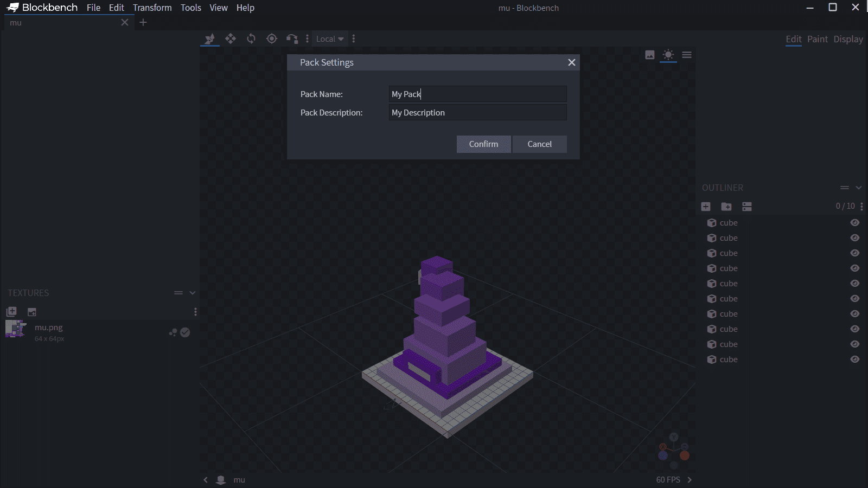Collapse the Outliner panel chevron
The width and height of the screenshot is (868, 488).
tap(859, 188)
